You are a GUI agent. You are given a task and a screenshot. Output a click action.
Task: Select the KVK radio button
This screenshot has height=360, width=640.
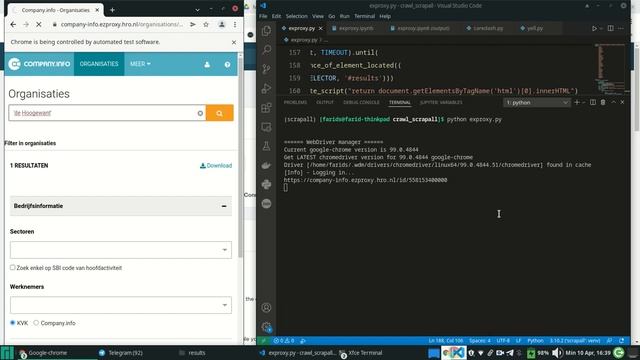point(13,322)
